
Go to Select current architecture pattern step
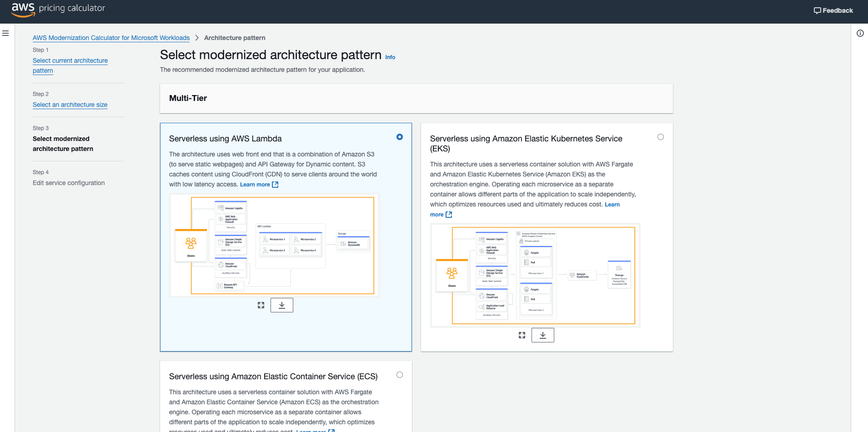(x=70, y=65)
